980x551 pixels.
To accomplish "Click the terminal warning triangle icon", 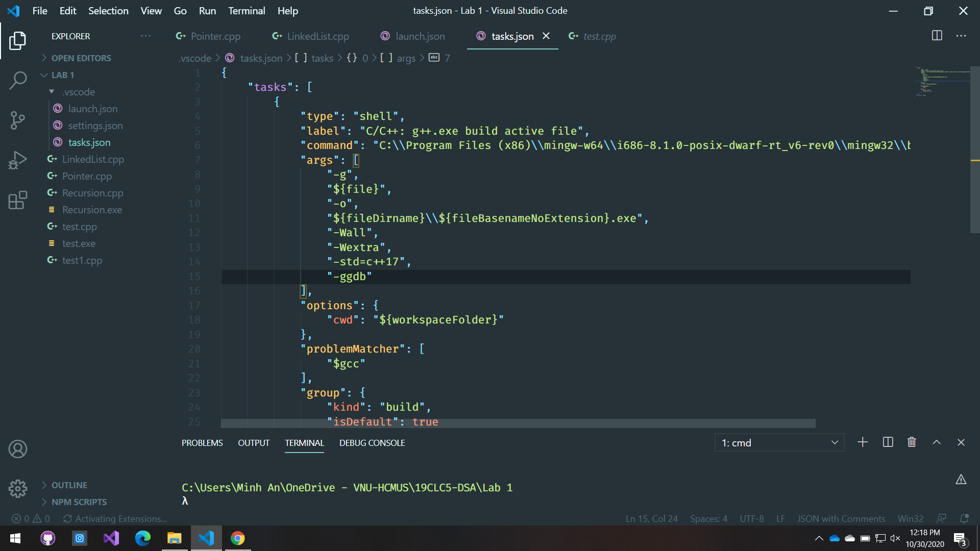I will pos(961,480).
